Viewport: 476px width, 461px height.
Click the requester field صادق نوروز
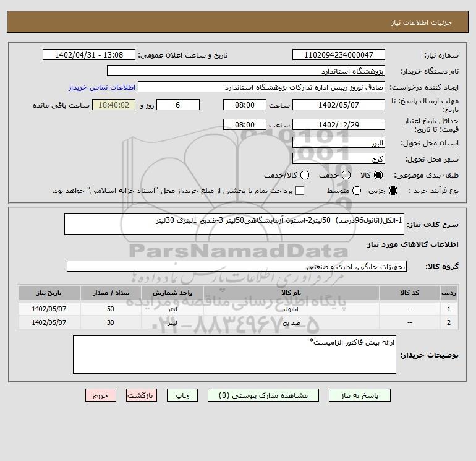click(x=261, y=87)
